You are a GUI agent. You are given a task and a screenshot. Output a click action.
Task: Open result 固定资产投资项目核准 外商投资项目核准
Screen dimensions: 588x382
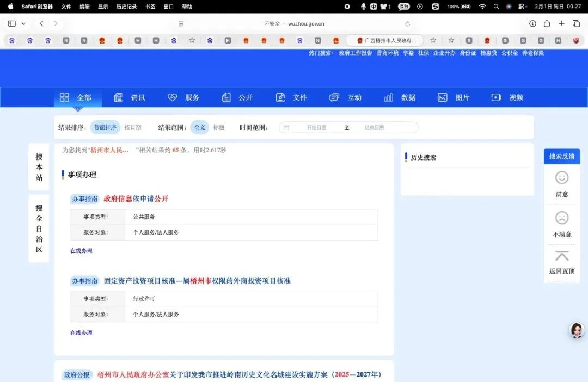tap(197, 281)
